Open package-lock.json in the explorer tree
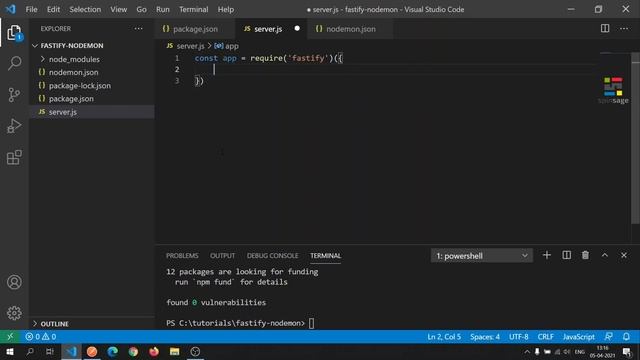This screenshot has height=360, width=640. pos(92,85)
